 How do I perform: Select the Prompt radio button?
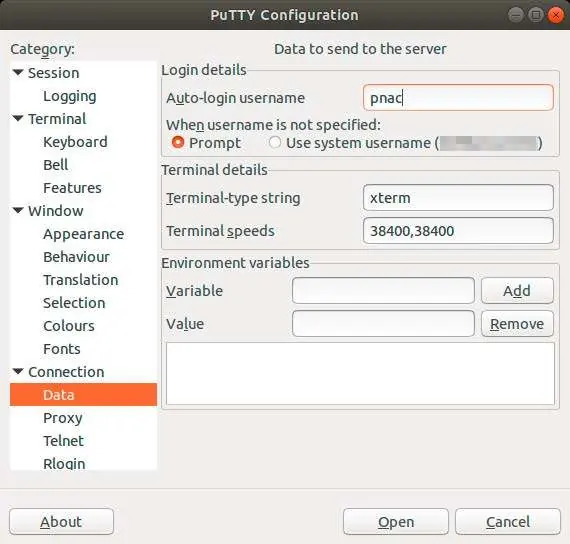point(178,143)
